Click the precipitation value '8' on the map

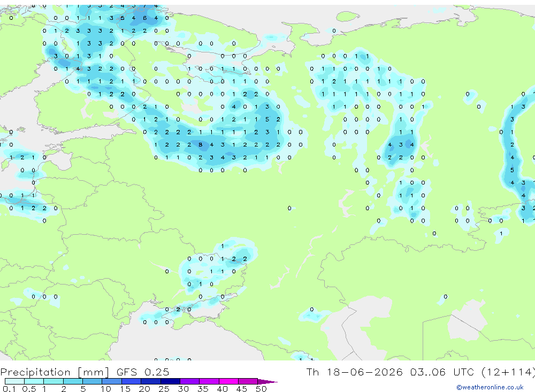tap(201, 144)
